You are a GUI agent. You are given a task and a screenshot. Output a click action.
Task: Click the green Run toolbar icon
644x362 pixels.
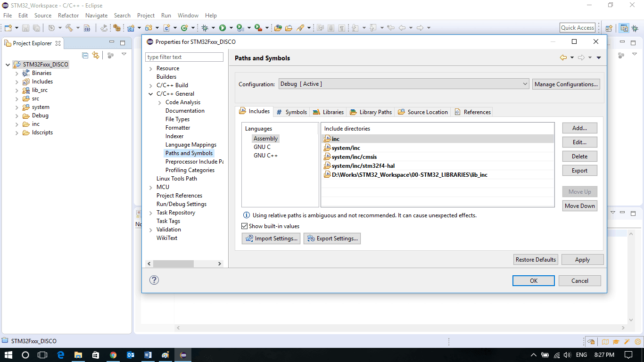222,28
